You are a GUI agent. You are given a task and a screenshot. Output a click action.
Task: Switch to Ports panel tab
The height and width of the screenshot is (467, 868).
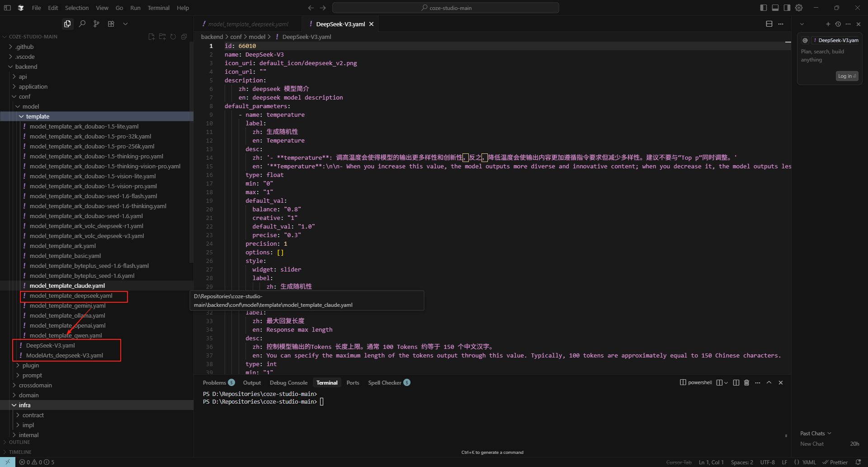[x=353, y=382]
